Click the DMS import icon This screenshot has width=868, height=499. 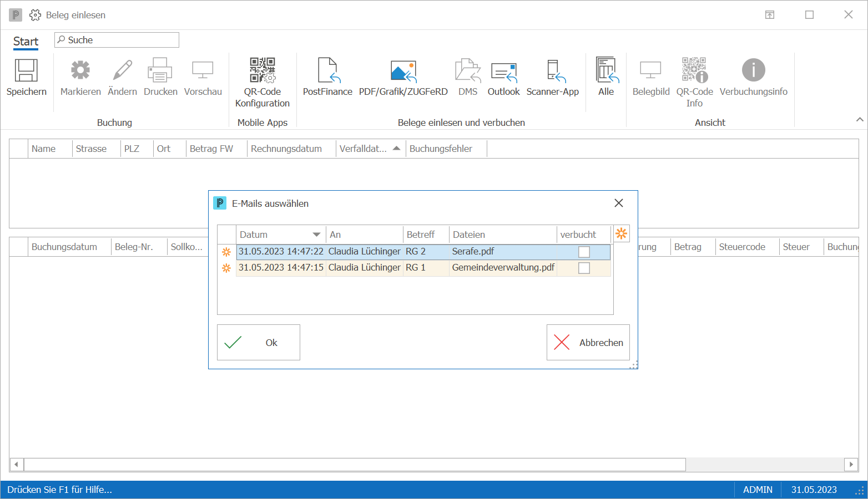[468, 70]
